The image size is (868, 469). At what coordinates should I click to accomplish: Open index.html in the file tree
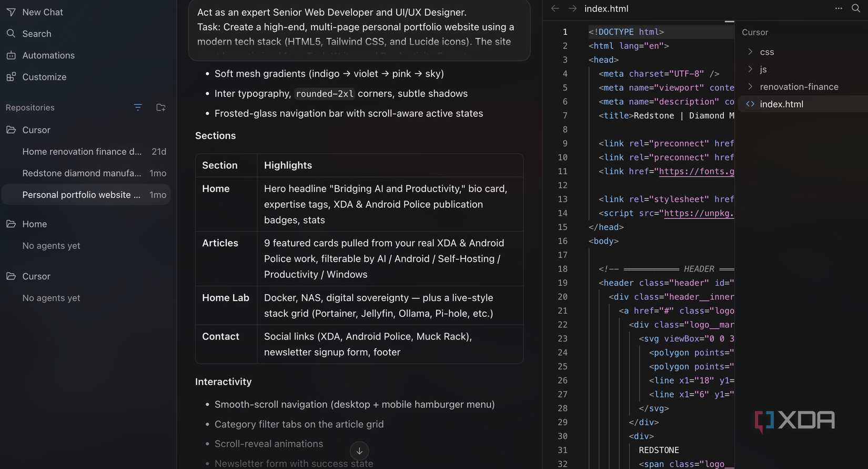803,104
